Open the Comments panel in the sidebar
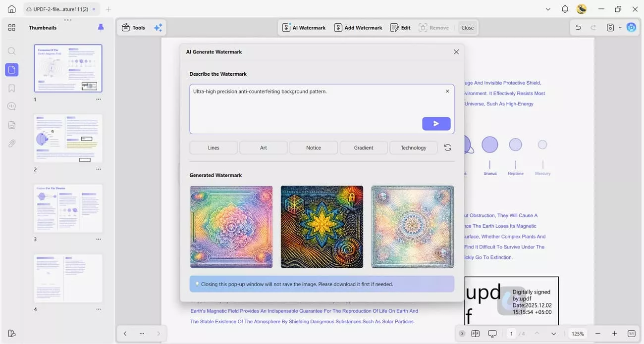This screenshot has width=644, height=344. click(11, 106)
